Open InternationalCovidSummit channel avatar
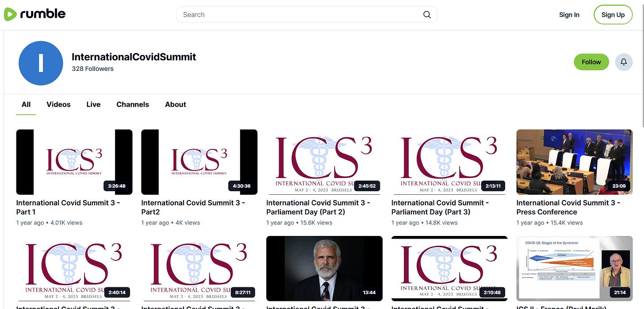Screen dimensions: 644x309 tap(41, 63)
